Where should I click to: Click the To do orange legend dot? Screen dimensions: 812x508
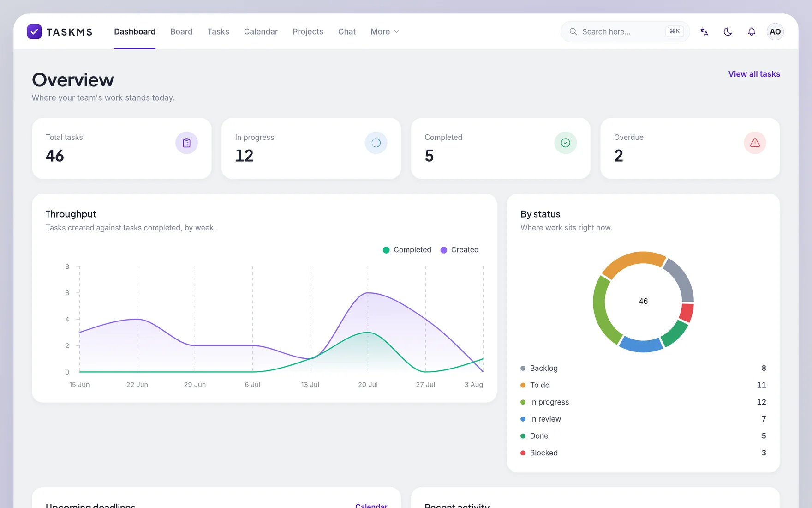[x=523, y=385]
